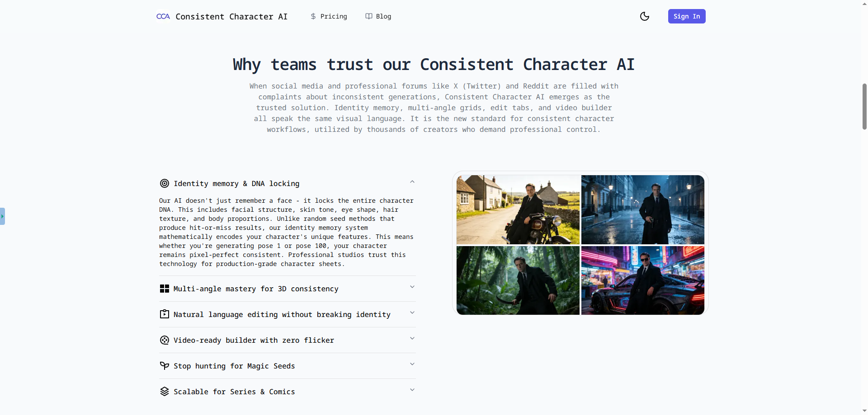Click the Sign In button
The width and height of the screenshot is (868, 415).
pos(686,16)
